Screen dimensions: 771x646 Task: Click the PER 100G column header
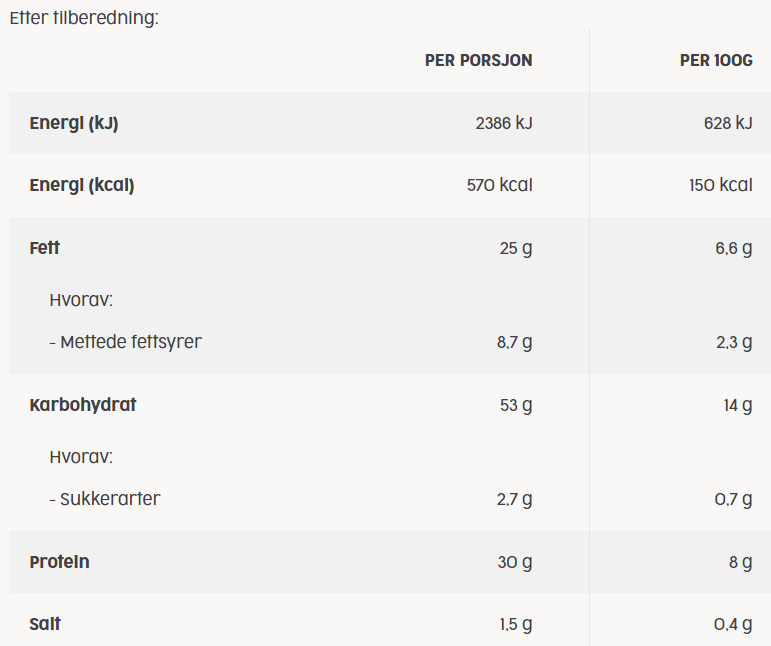click(716, 60)
